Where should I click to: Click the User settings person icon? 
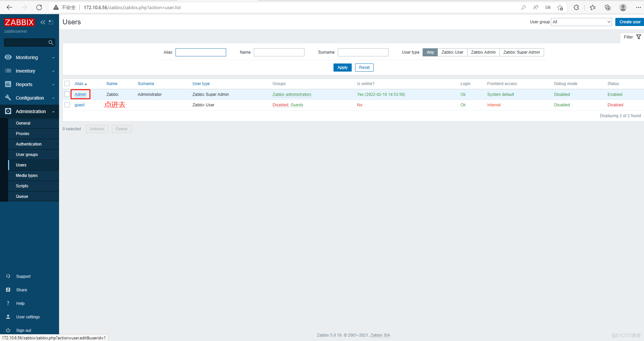pyautogui.click(x=8, y=317)
